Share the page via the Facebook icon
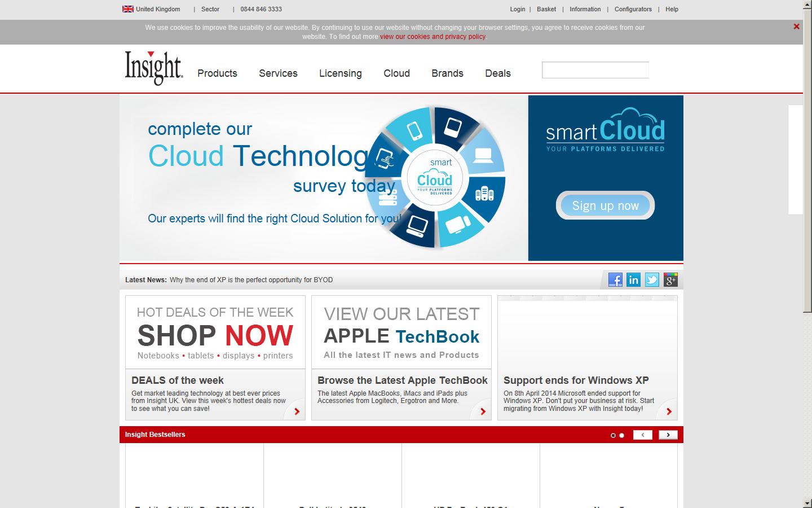The height and width of the screenshot is (508, 812). pyautogui.click(x=615, y=279)
